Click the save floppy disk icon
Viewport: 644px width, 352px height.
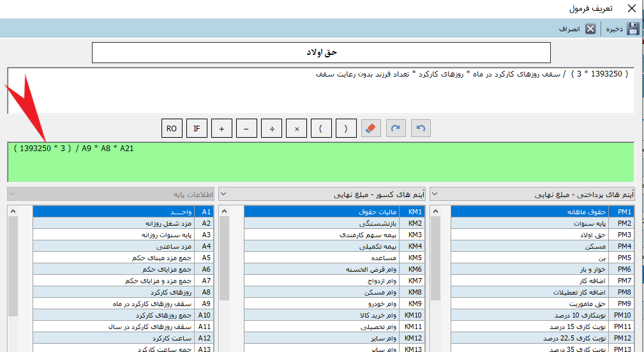pyautogui.click(x=633, y=29)
